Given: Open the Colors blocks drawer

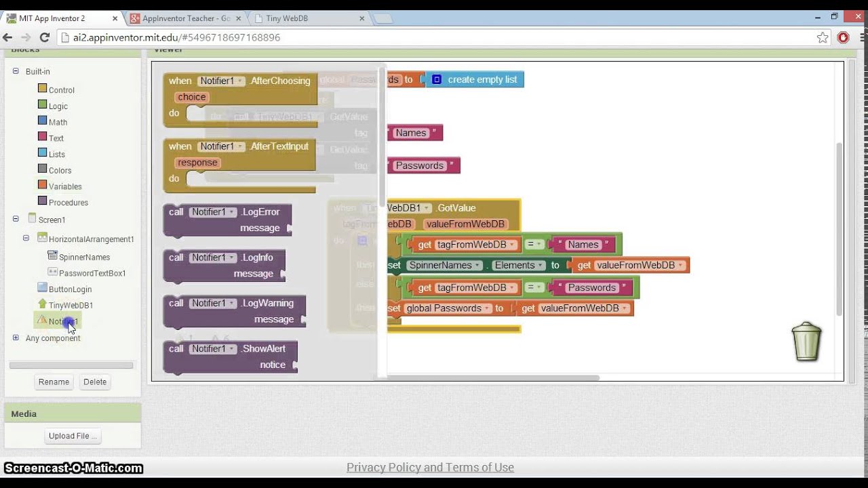Looking at the screenshot, I should point(60,171).
